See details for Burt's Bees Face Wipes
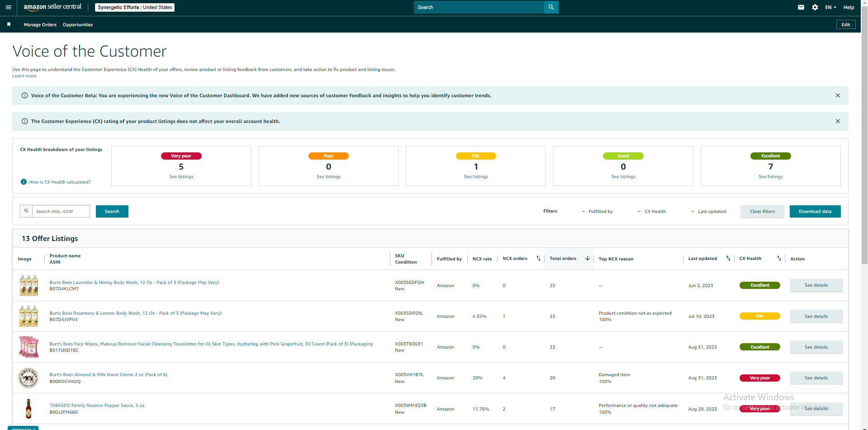Image resolution: width=868 pixels, height=430 pixels. tap(816, 347)
